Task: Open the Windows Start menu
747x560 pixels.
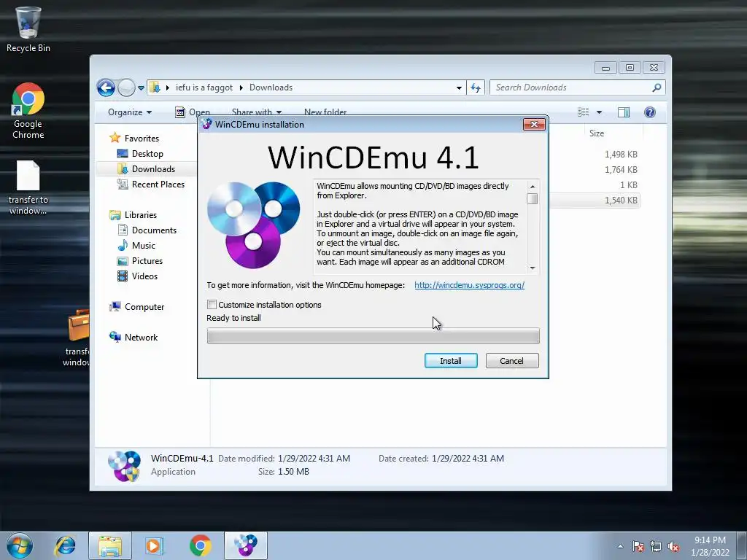Action: pyautogui.click(x=20, y=545)
